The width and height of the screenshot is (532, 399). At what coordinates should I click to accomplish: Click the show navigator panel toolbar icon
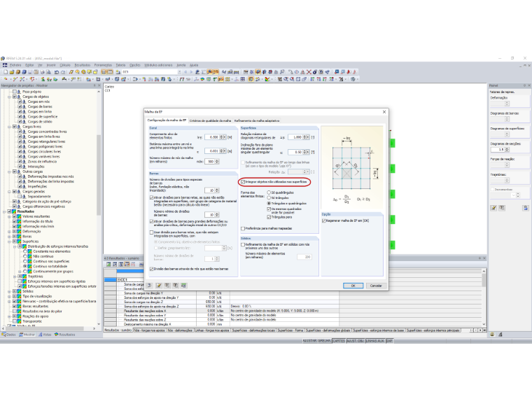(x=104, y=72)
